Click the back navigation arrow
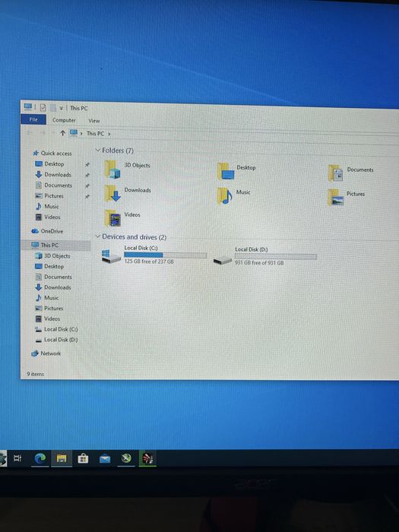 [30, 133]
